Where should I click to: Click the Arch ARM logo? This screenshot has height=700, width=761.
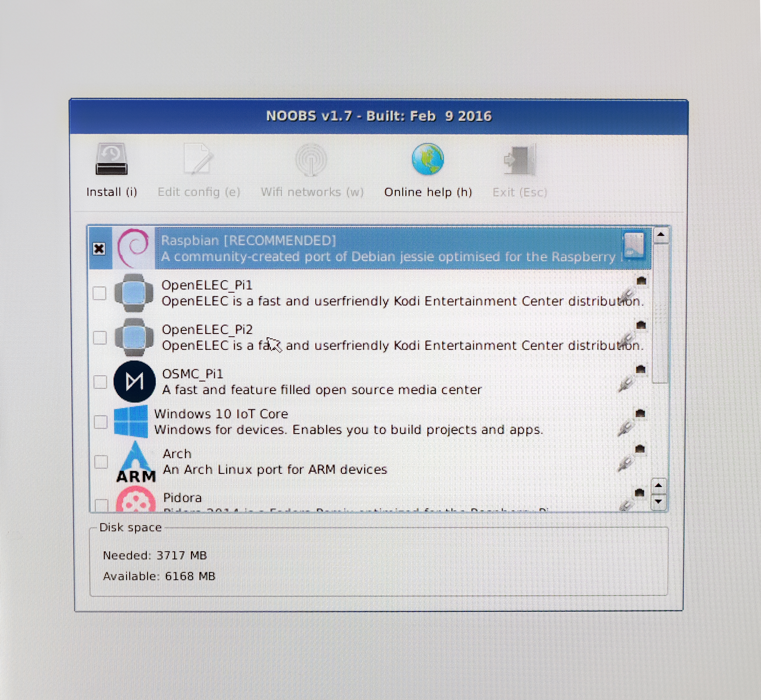pyautogui.click(x=136, y=462)
